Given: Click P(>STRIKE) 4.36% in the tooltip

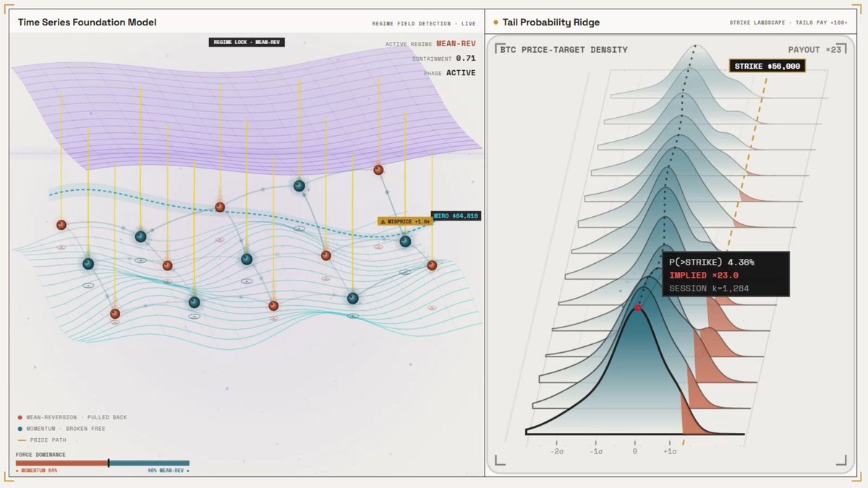Looking at the screenshot, I should (712, 262).
